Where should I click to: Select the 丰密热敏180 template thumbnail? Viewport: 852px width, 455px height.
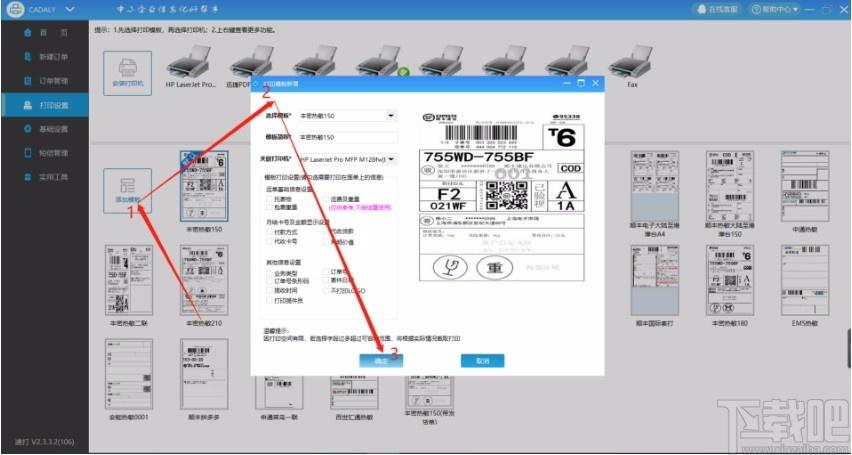point(730,280)
